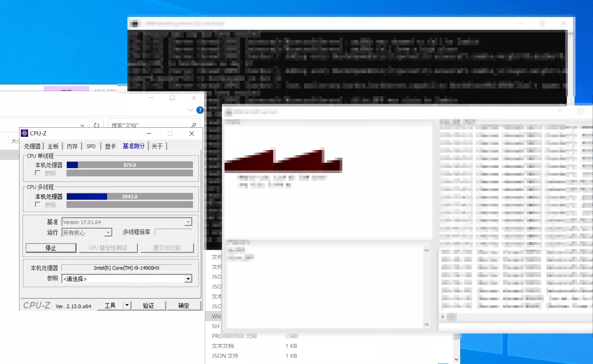
Task: Click the multi-thread 2943.0 score bar
Action: pyautogui.click(x=130, y=196)
